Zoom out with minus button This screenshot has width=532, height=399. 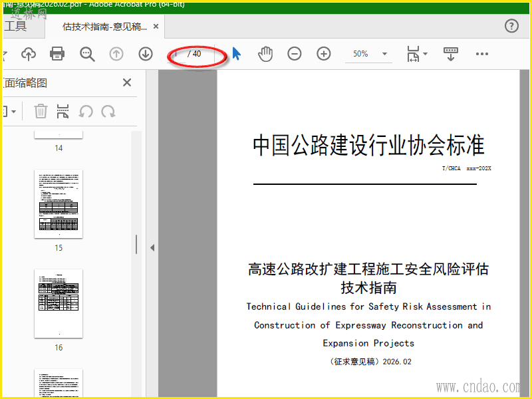(294, 54)
